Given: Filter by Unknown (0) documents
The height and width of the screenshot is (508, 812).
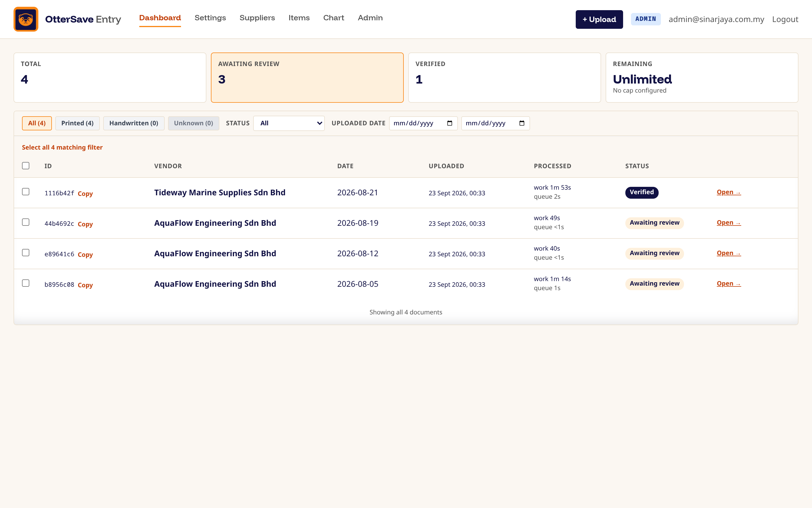Looking at the screenshot, I should [x=194, y=123].
